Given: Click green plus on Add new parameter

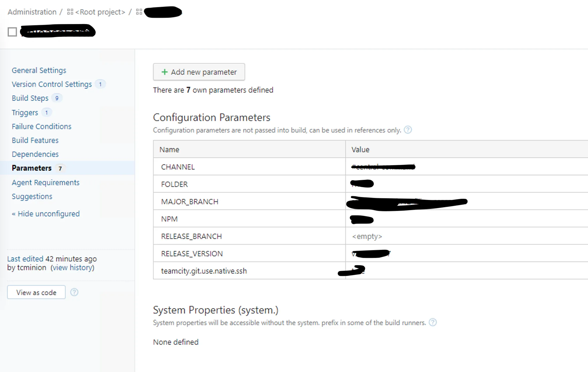Looking at the screenshot, I should tap(165, 72).
